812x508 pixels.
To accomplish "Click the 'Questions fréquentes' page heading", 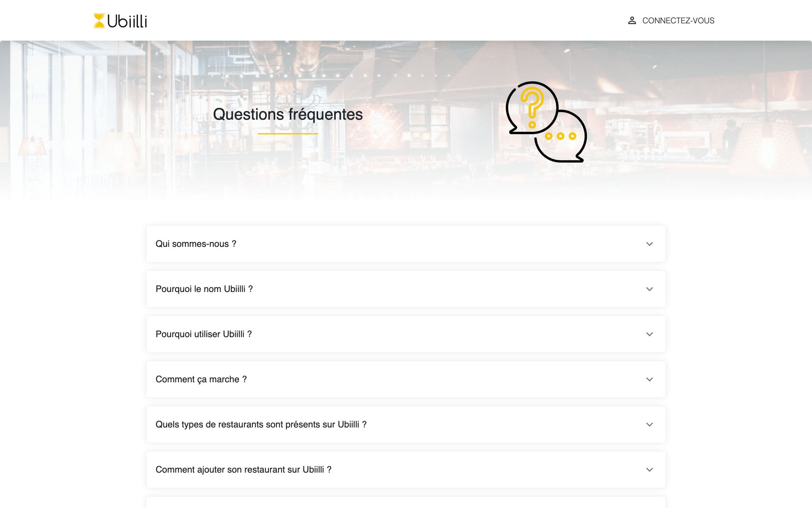I will click(x=288, y=114).
